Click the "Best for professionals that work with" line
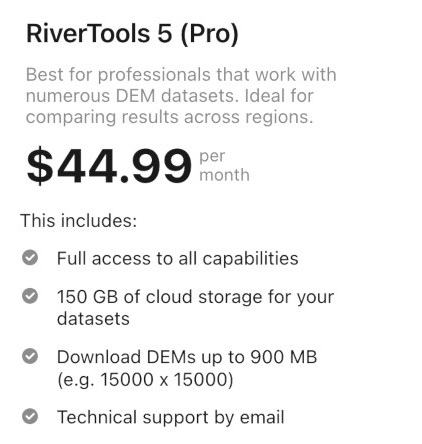This screenshot has width=422, height=444. tap(181, 75)
